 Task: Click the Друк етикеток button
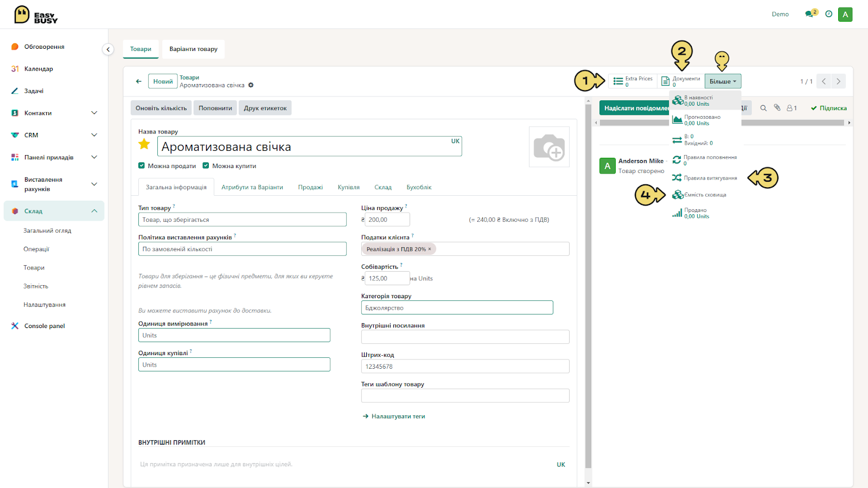coord(265,108)
